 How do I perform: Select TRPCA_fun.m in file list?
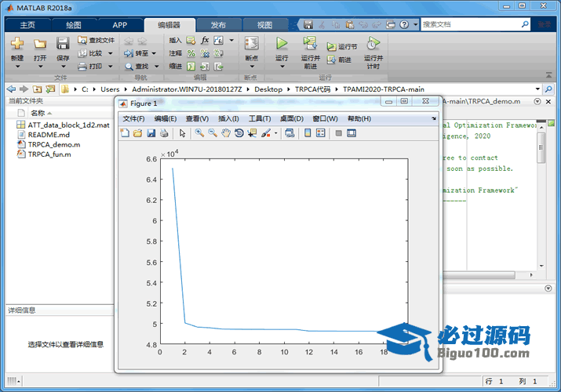pos(49,154)
